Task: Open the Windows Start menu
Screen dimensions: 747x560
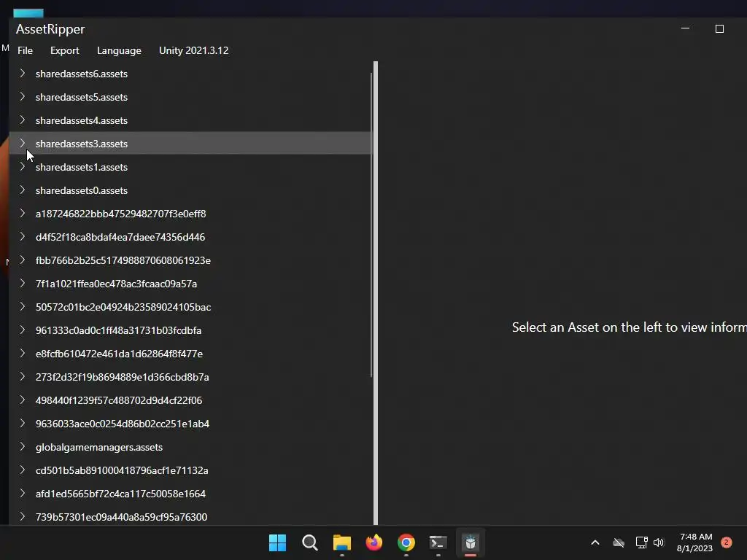Action: 277,542
